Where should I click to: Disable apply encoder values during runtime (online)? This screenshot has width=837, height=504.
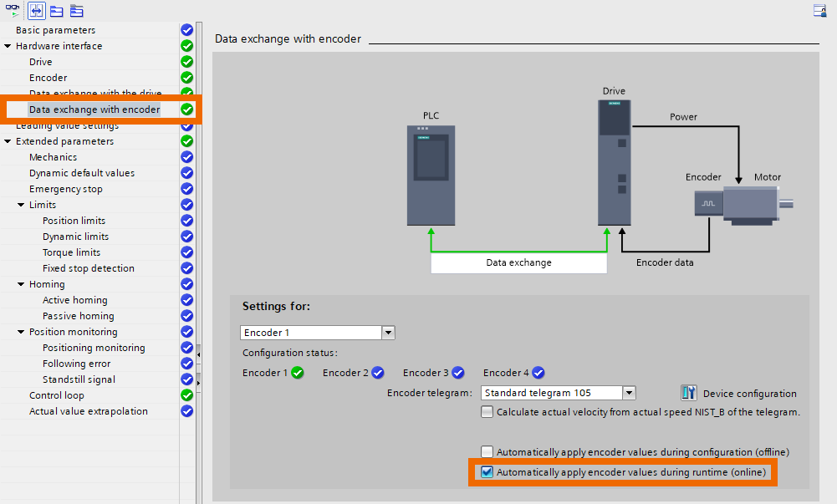pos(487,471)
